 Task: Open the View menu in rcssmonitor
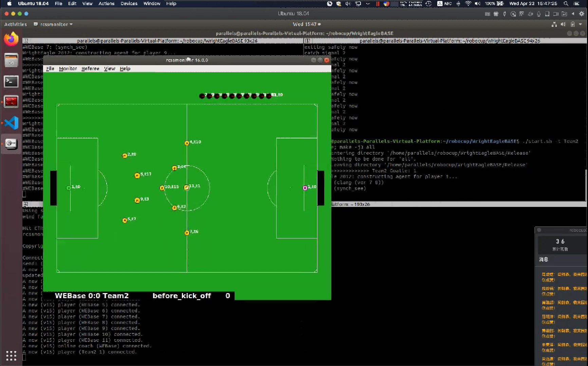(109, 69)
